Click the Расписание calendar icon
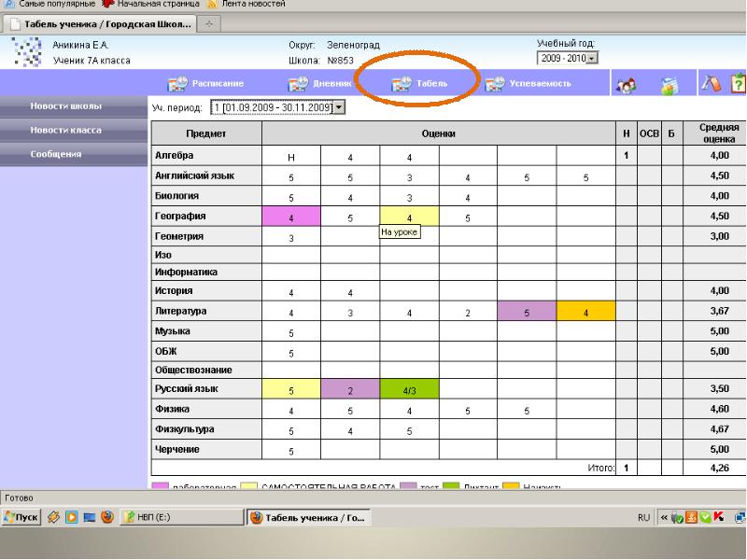 (x=177, y=84)
